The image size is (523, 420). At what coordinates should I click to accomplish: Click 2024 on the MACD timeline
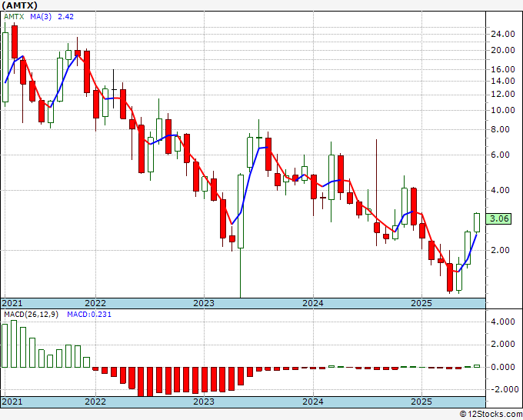(313, 402)
